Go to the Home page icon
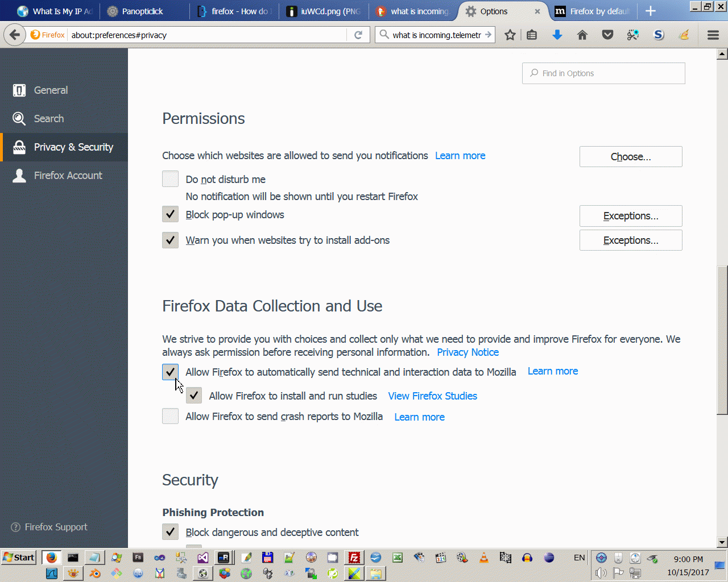 [x=582, y=35]
